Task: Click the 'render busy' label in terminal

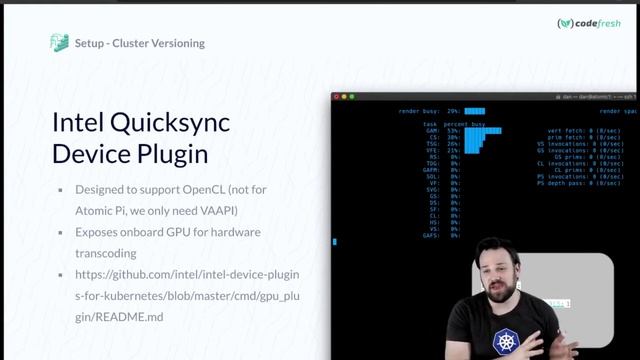Action: pyautogui.click(x=419, y=111)
